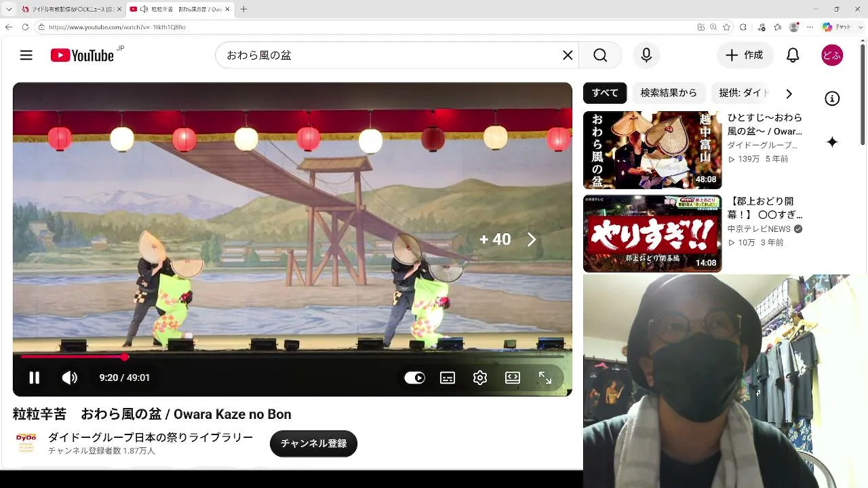Close the アイドル布教配信 browser tab

pyautogui.click(x=119, y=9)
